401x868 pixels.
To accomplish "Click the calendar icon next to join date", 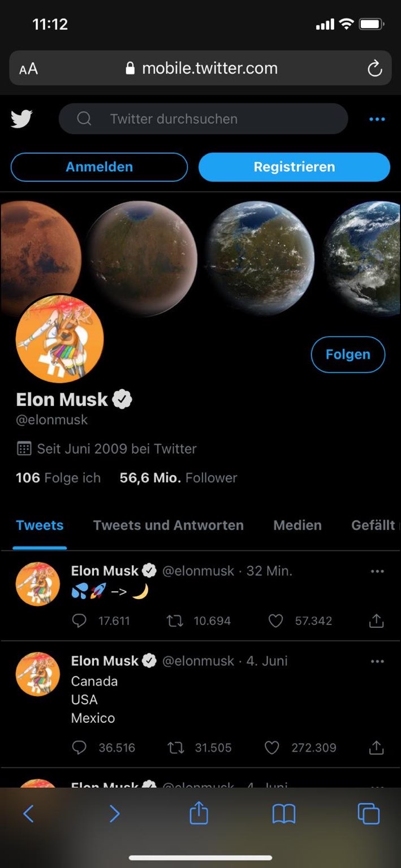I will (x=22, y=448).
